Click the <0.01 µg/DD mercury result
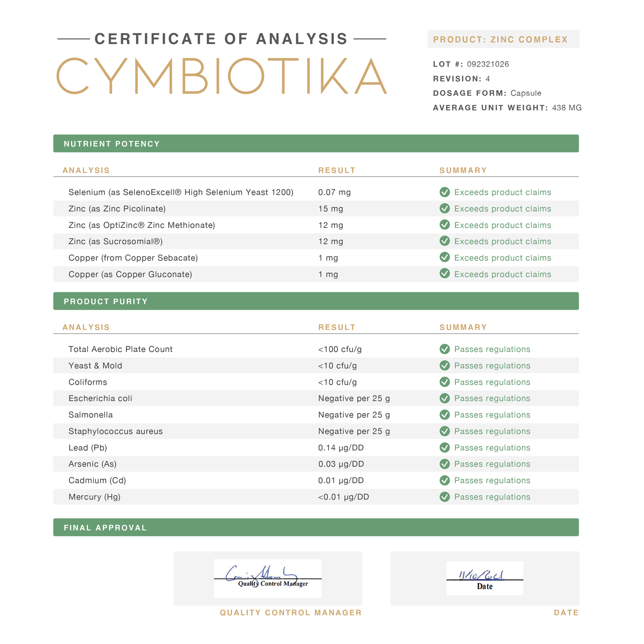 coord(343,497)
